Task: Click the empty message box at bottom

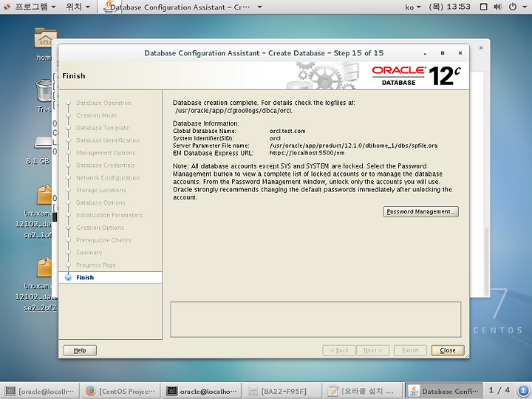Action: (x=316, y=319)
